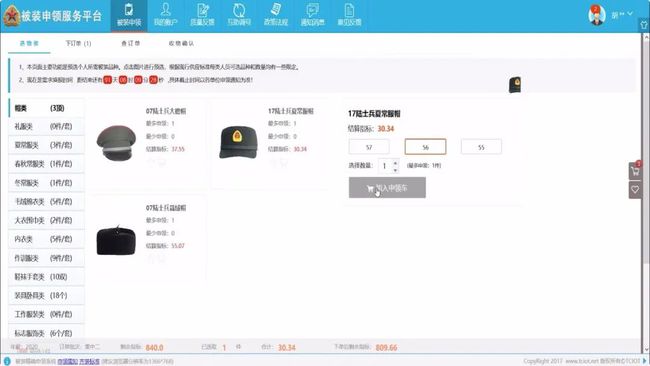The height and width of the screenshot is (366, 650).
Task: Select the 标志服饰类 category
Action: pyautogui.click(x=46, y=333)
